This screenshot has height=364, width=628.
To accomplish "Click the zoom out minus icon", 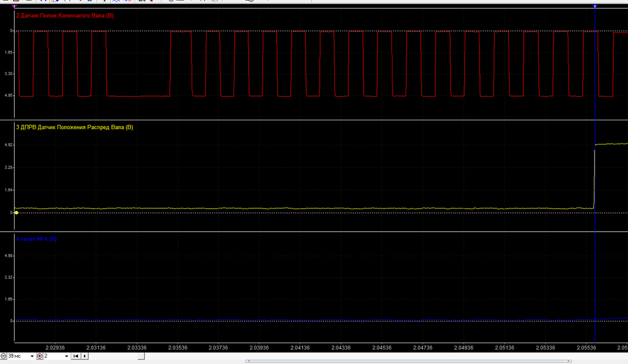I will point(4,356).
